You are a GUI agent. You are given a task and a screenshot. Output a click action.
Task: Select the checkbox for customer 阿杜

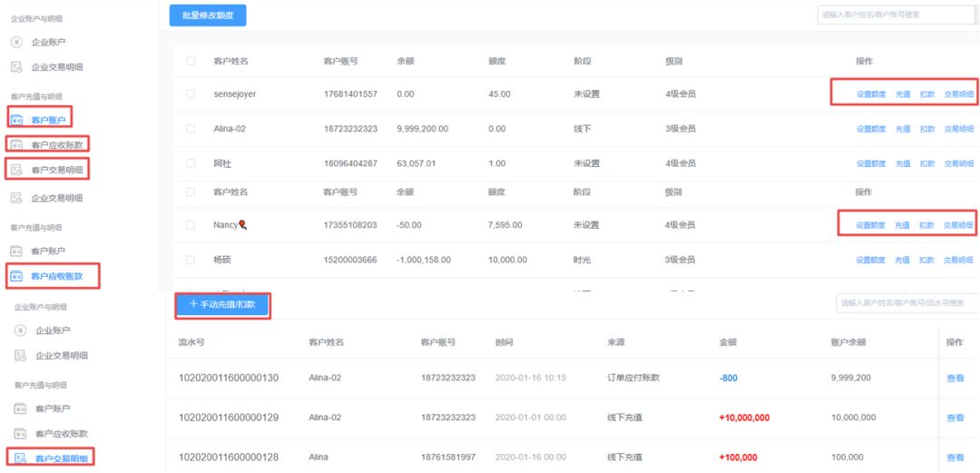tap(190, 163)
